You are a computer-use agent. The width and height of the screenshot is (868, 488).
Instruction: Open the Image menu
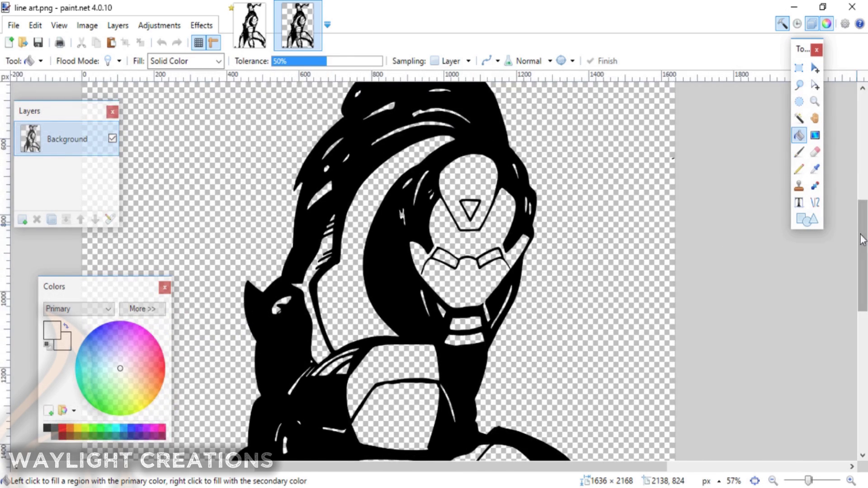(x=87, y=25)
